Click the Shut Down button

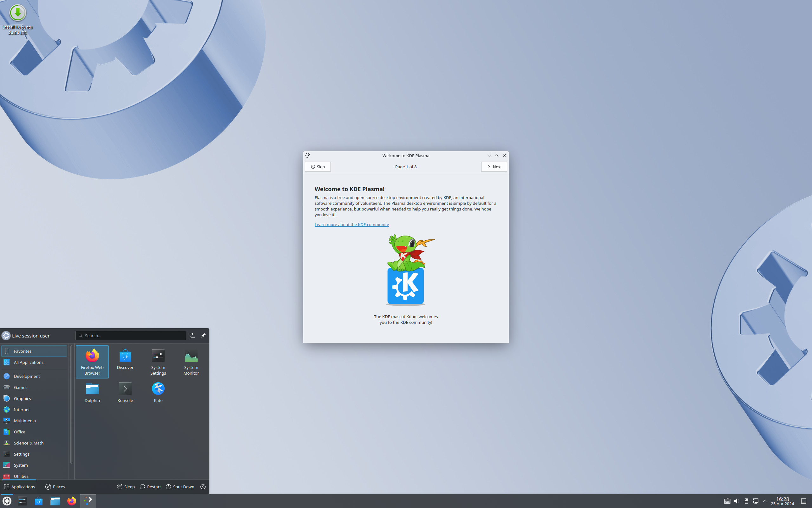180,486
